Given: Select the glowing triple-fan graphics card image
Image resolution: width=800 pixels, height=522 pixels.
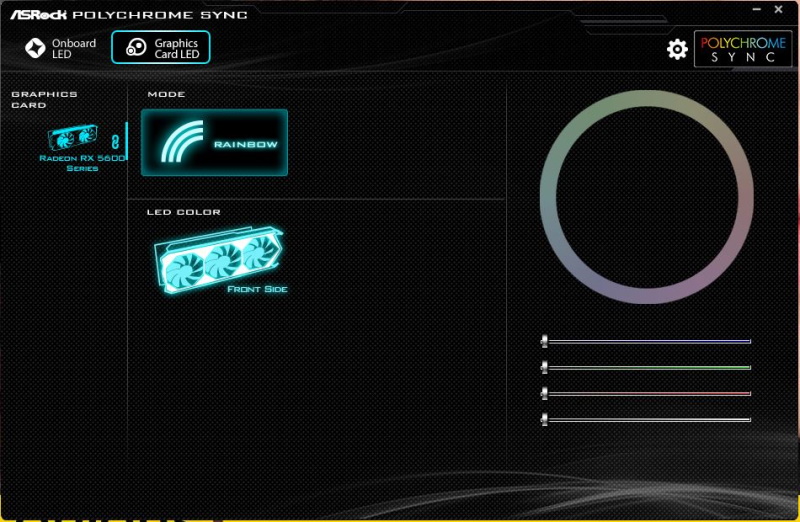Looking at the screenshot, I should pos(219,260).
